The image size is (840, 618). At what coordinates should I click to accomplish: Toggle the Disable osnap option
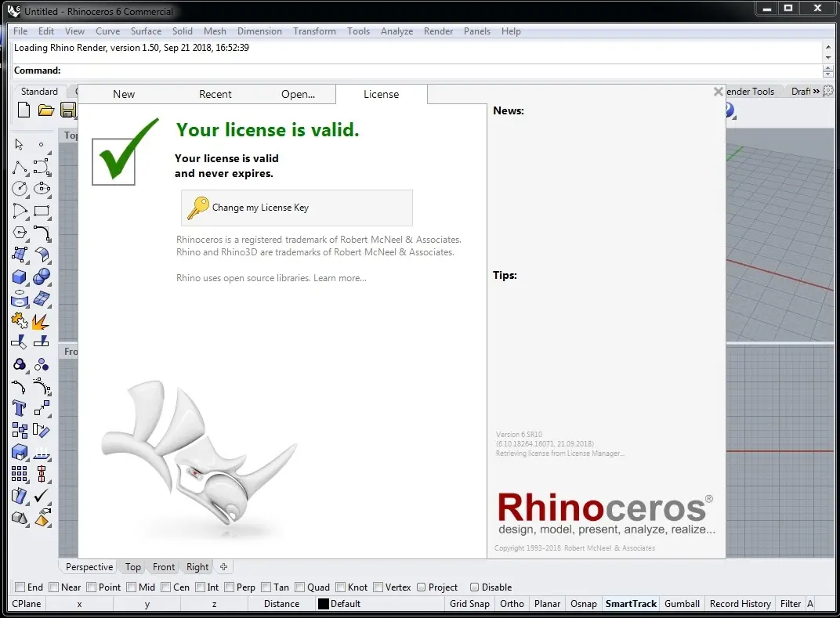click(x=474, y=587)
